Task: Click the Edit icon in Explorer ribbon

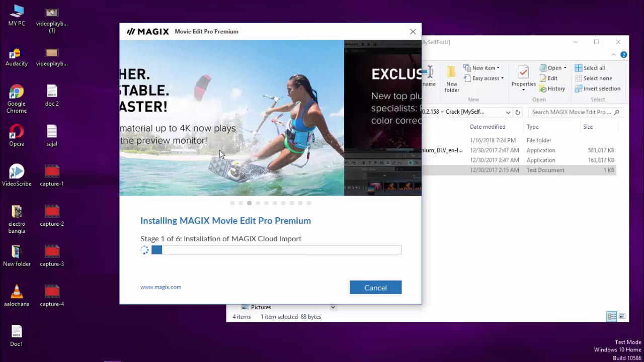Action: 548,78
